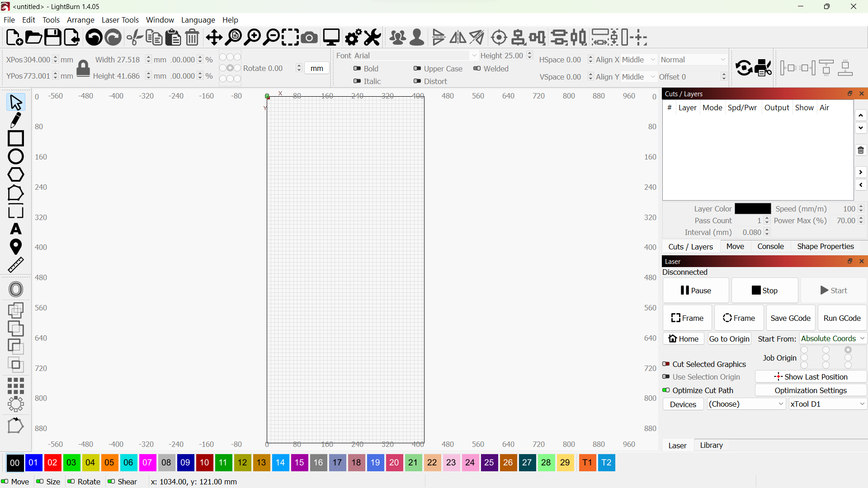Viewport: 868px width, 488px height.
Task: Switch to the Console tab
Action: pyautogui.click(x=770, y=247)
